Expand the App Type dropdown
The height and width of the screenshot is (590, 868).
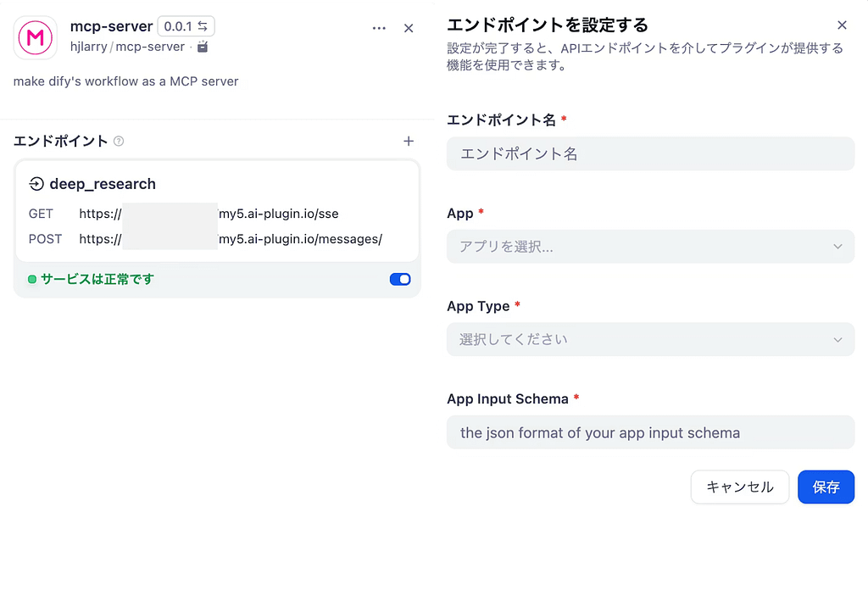650,339
